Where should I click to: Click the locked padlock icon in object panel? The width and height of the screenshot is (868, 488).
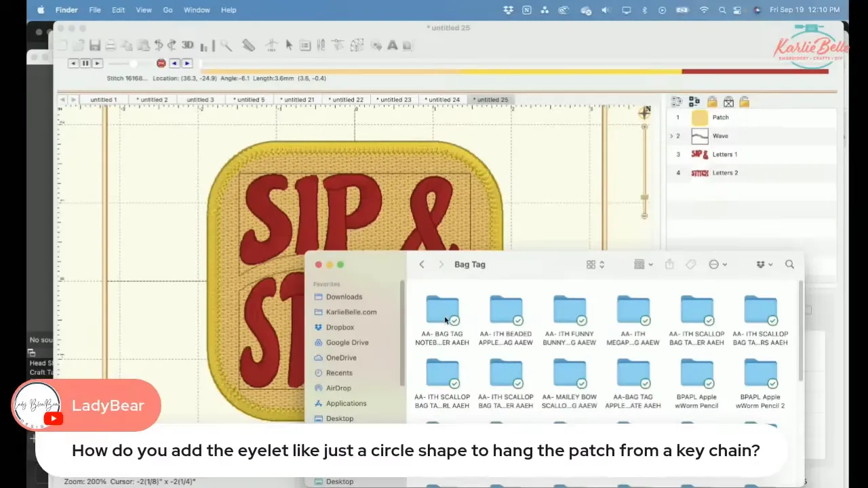click(712, 102)
